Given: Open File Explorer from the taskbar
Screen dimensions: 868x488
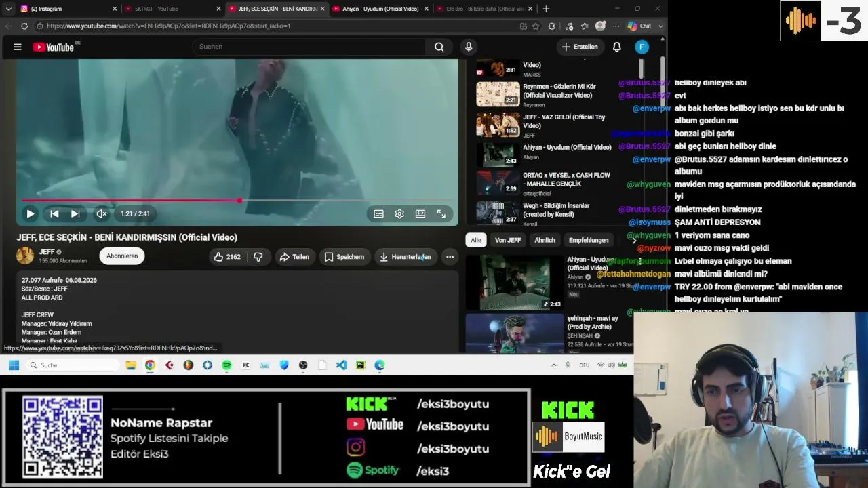Looking at the screenshot, I should [131, 365].
